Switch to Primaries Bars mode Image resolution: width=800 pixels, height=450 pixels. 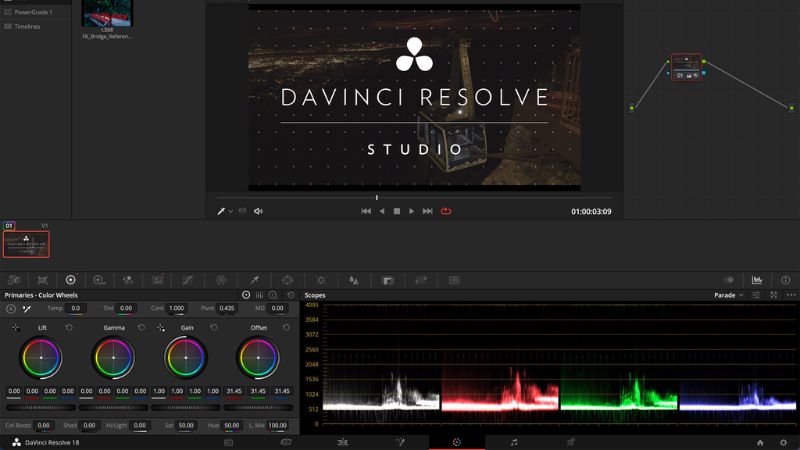[260, 295]
